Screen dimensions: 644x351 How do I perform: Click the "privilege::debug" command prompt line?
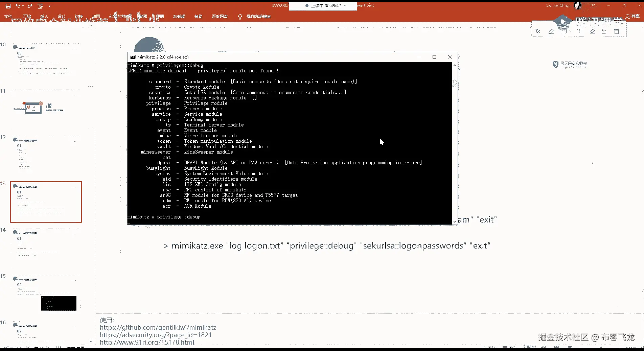click(x=164, y=217)
